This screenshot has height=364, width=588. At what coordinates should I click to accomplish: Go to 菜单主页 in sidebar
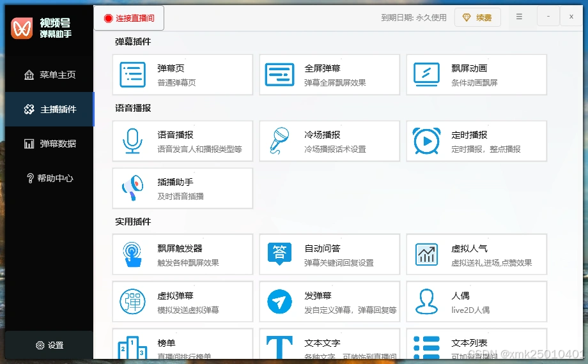point(49,75)
